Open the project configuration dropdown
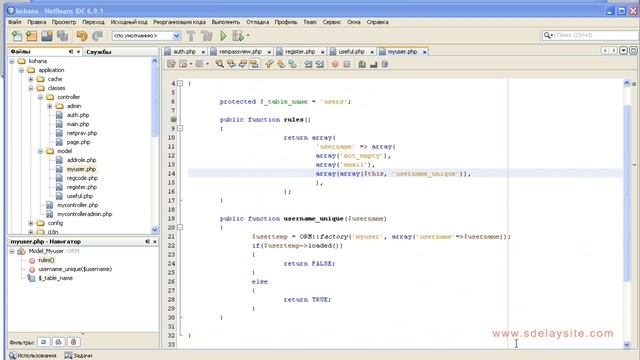The width and height of the screenshot is (640, 360). pos(147,36)
